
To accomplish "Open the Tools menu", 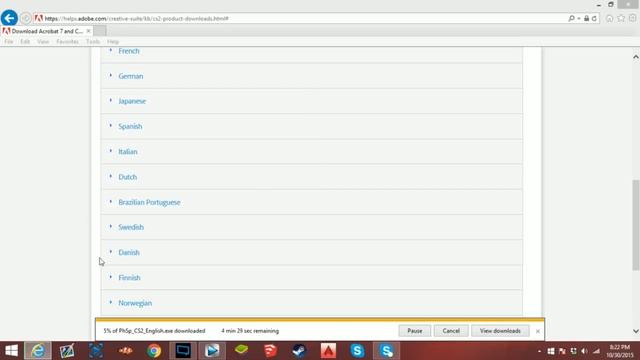I will click(x=93, y=42).
